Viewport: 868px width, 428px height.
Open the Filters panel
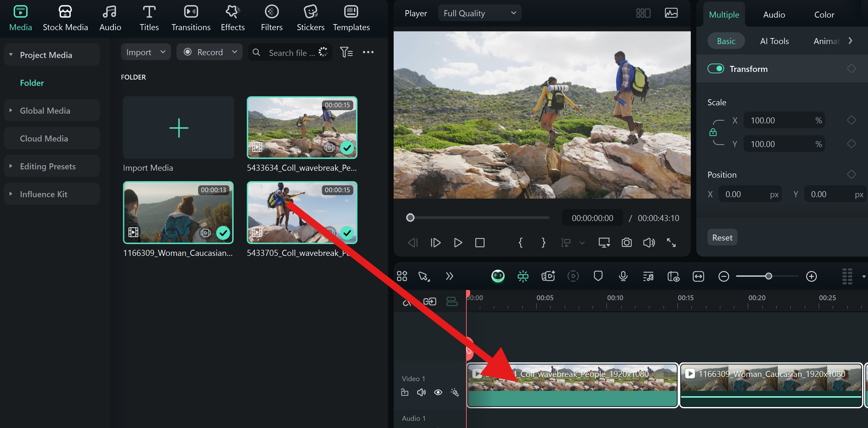point(272,18)
